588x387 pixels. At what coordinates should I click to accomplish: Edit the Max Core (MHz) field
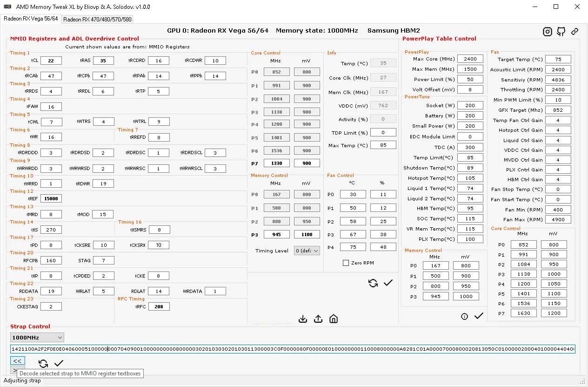coord(470,59)
